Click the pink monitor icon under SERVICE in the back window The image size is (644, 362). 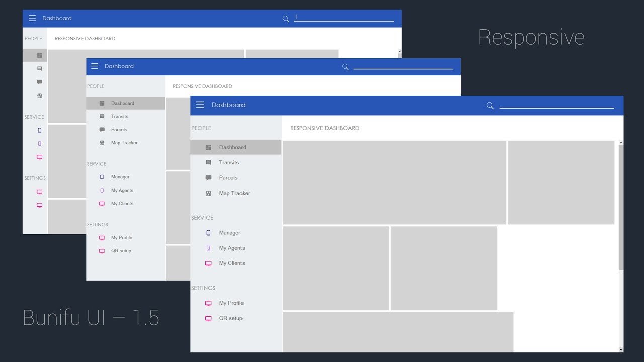click(40, 157)
